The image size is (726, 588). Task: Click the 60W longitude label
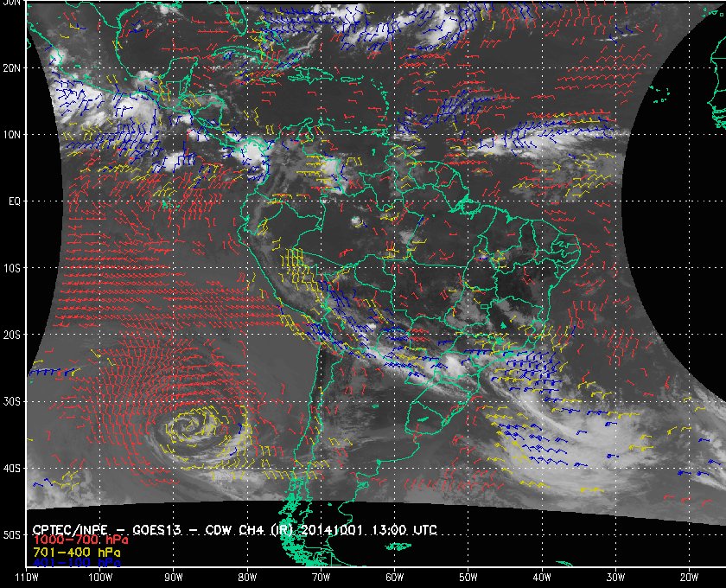click(x=394, y=578)
